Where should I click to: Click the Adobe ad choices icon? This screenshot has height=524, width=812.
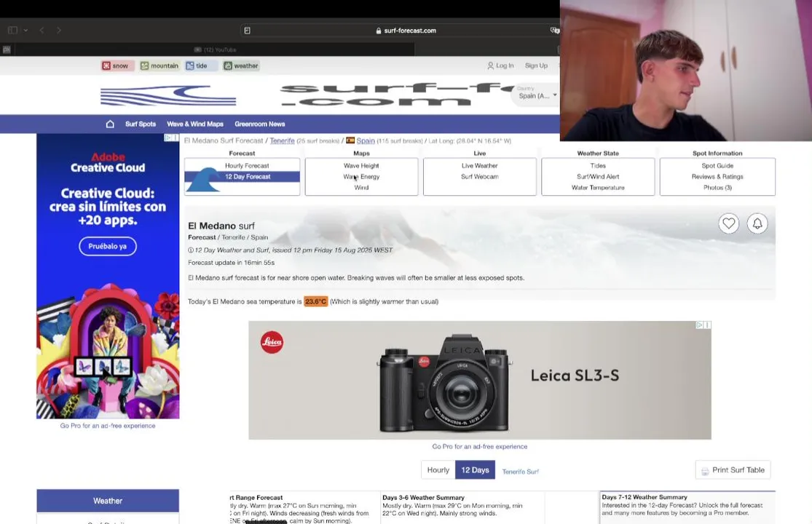click(x=167, y=138)
